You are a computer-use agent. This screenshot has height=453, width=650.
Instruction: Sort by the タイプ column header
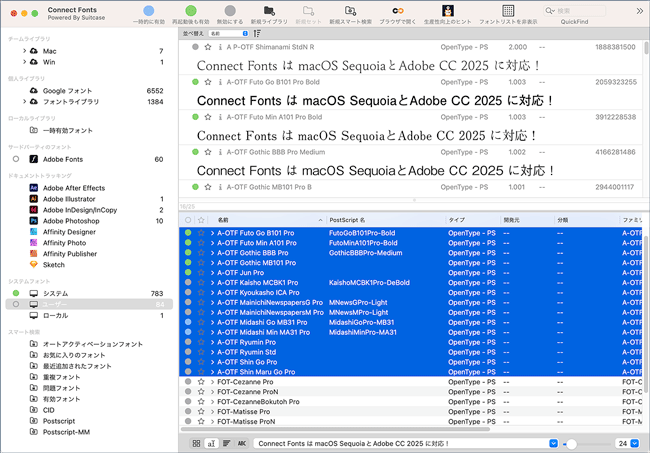pos(473,220)
